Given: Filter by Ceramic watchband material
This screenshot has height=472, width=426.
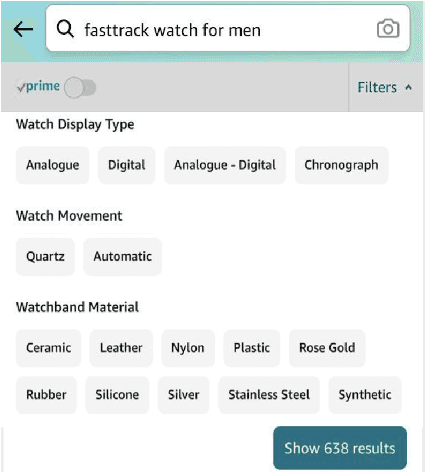Looking at the screenshot, I should (x=48, y=348).
